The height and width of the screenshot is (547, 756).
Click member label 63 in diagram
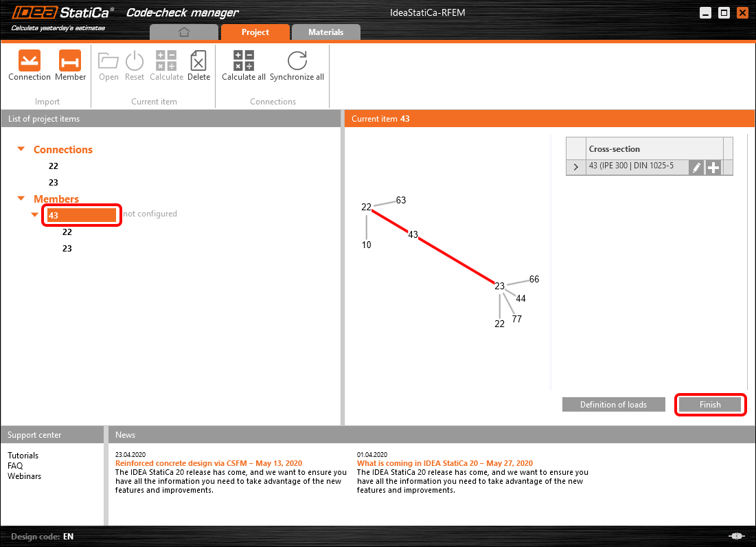tap(401, 200)
